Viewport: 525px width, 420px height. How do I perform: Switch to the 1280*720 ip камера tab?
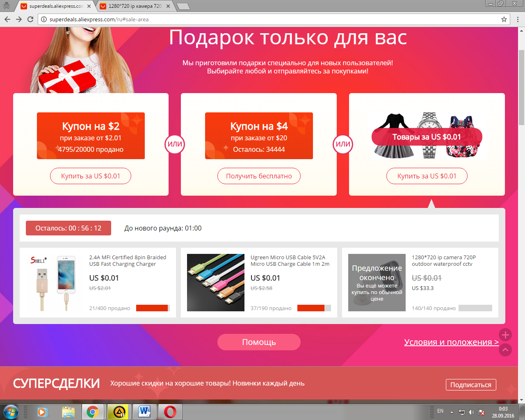coord(135,6)
